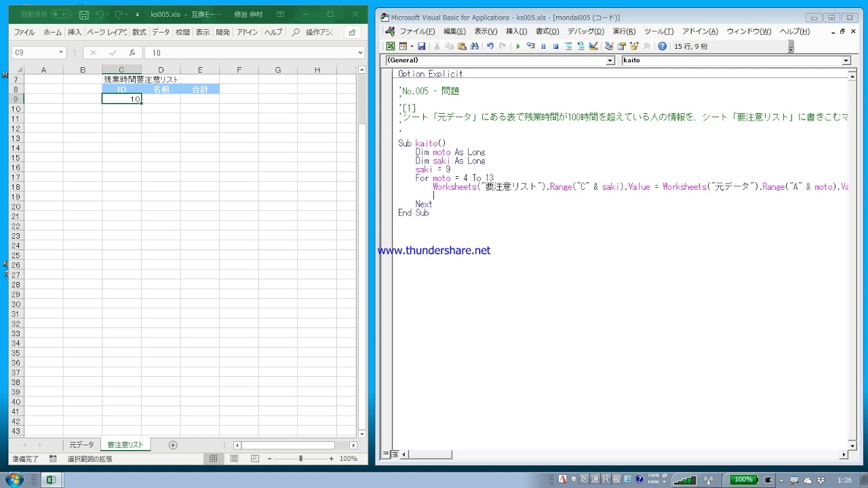The image size is (868, 488).
Task: Click the new sheet plus button
Action: tap(173, 445)
